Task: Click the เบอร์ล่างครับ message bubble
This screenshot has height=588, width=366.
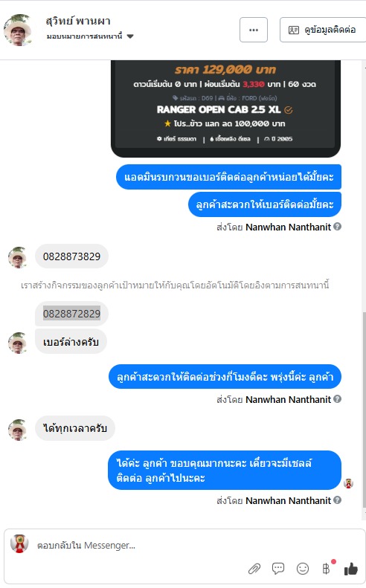Action: pyautogui.click(x=71, y=342)
